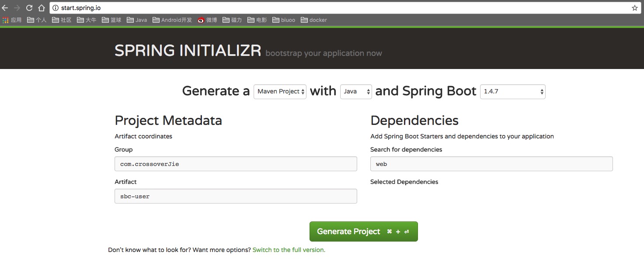Click the browser back navigation arrow

click(6, 7)
